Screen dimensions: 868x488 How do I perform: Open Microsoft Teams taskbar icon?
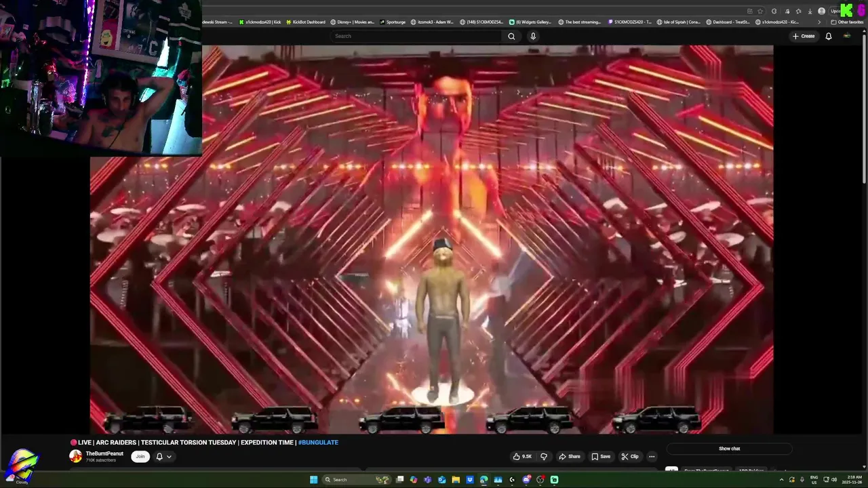(427, 480)
